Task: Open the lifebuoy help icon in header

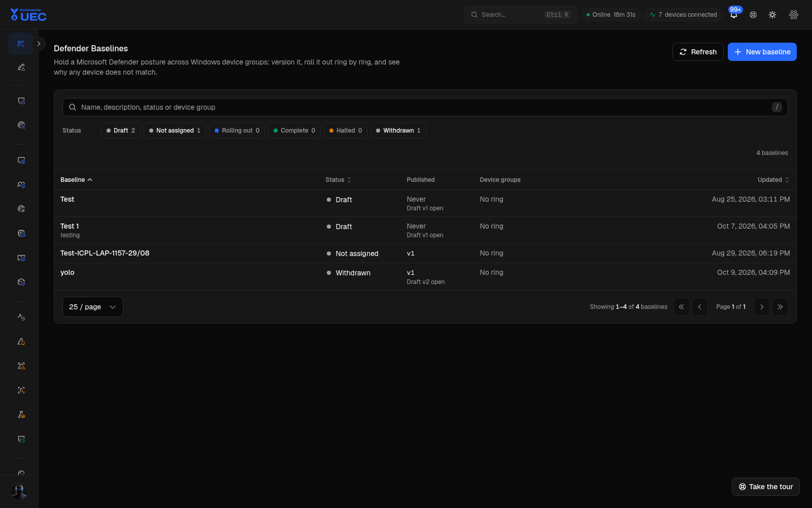Action: [x=753, y=15]
